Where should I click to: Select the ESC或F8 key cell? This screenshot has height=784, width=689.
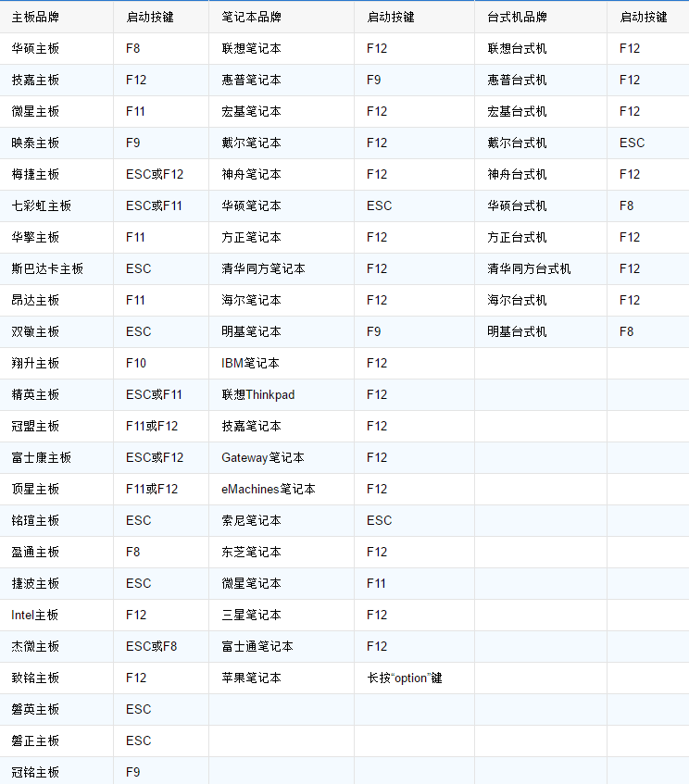tap(151, 646)
